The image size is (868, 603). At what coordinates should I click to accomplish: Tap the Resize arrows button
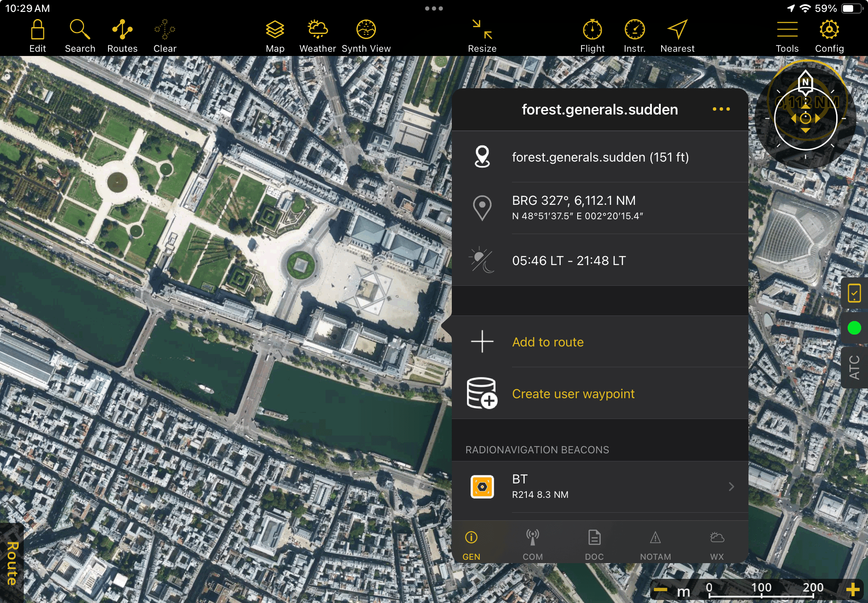(482, 36)
